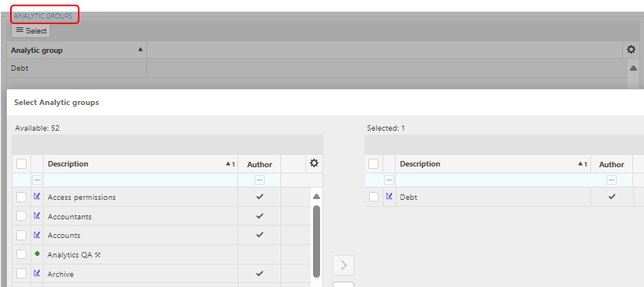
Task: Select Access permissions row text
Action: tap(82, 198)
